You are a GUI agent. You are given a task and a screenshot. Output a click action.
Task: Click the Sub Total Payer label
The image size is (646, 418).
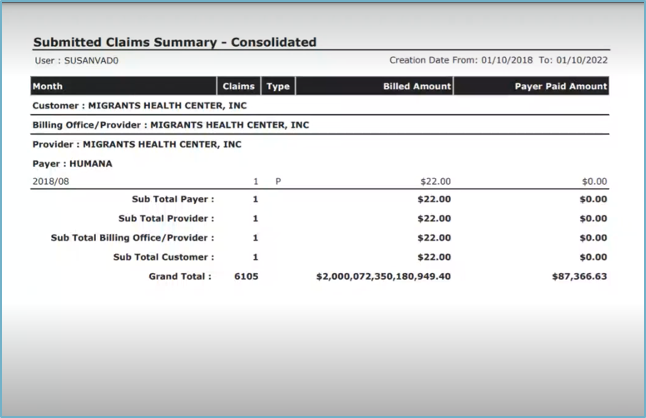(x=165, y=199)
